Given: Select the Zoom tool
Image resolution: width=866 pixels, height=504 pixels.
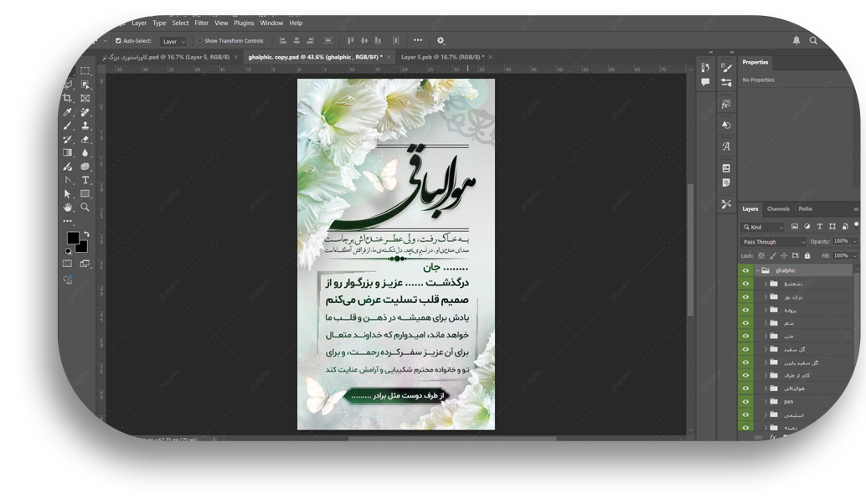Looking at the screenshot, I should [x=85, y=207].
